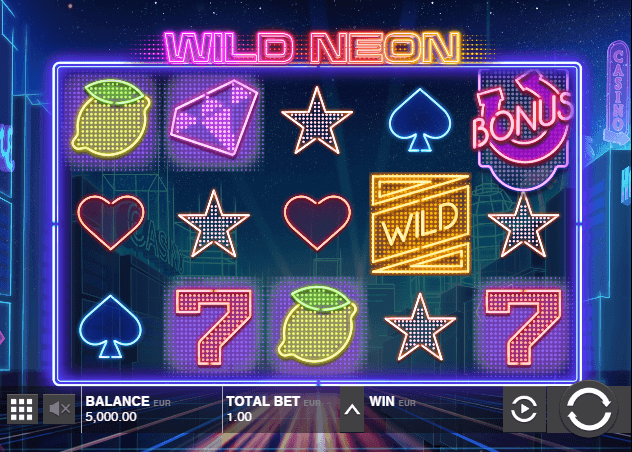Screen dimensions: 632x452
Task: Click the heart symbol in first reel
Action: 111,223
